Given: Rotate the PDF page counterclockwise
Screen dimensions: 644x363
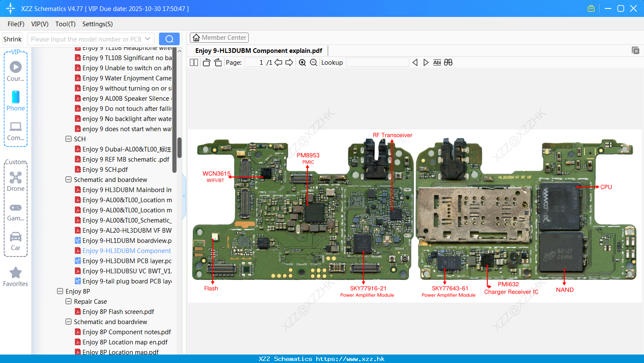Looking at the screenshot, I should tap(206, 63).
